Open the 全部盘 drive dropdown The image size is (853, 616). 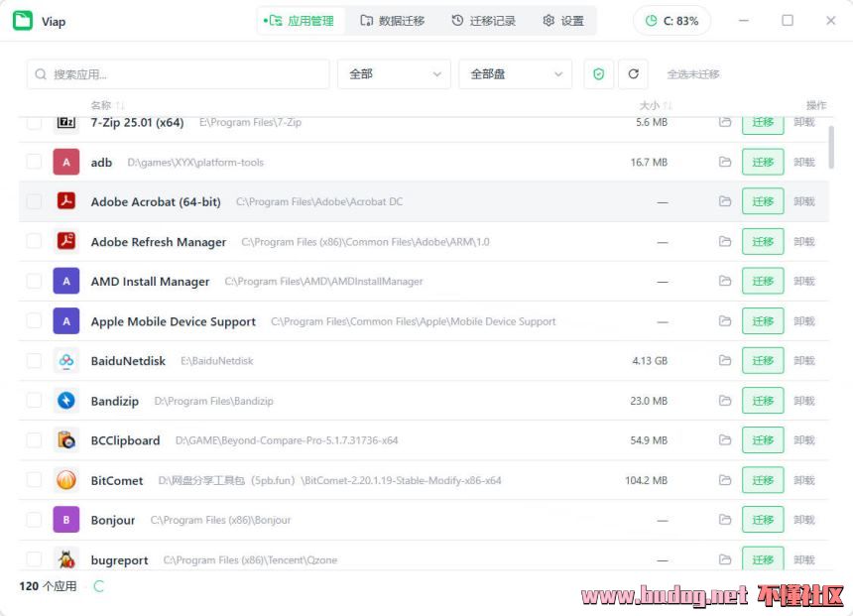coord(515,74)
